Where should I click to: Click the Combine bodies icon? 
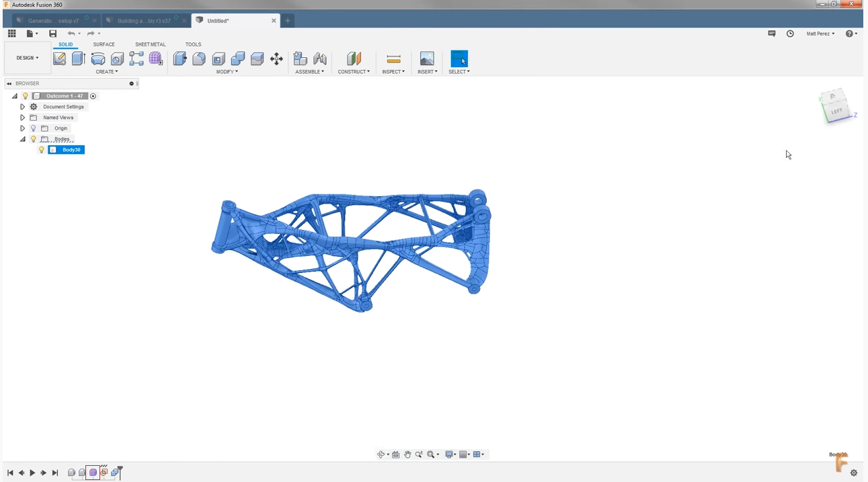pyautogui.click(x=238, y=59)
